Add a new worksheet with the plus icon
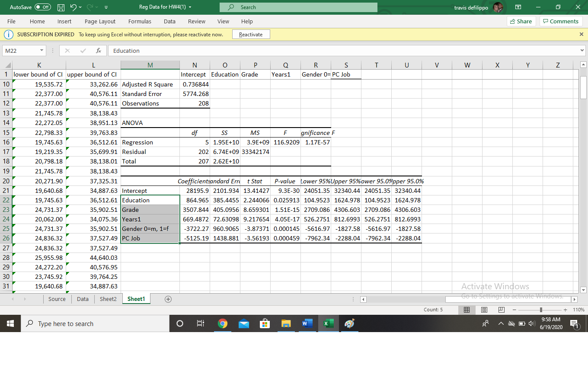This screenshot has width=588, height=371. pos(168,299)
